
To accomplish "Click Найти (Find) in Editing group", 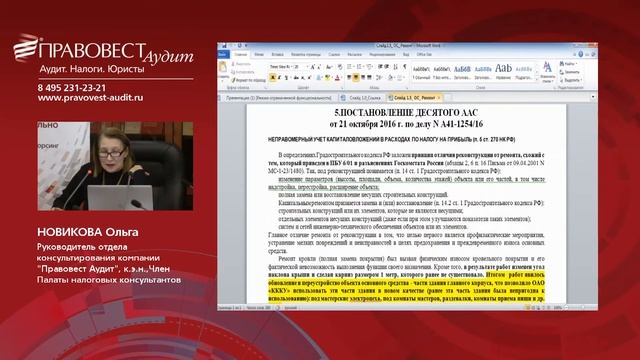I will [568, 64].
